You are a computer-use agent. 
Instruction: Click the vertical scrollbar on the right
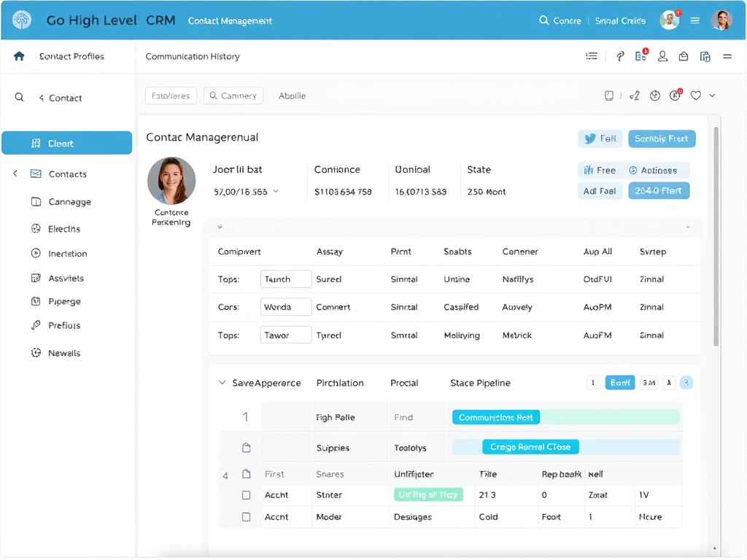(x=716, y=237)
